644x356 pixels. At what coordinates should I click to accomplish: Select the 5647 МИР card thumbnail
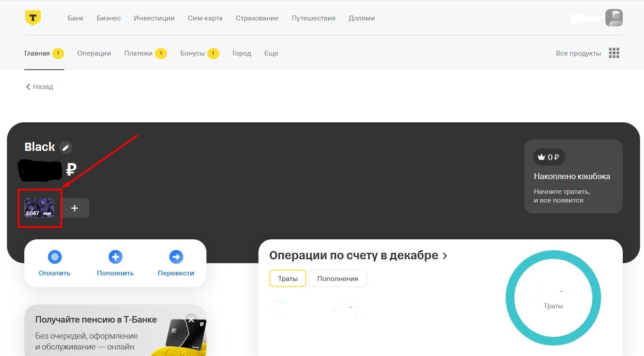click(39, 208)
